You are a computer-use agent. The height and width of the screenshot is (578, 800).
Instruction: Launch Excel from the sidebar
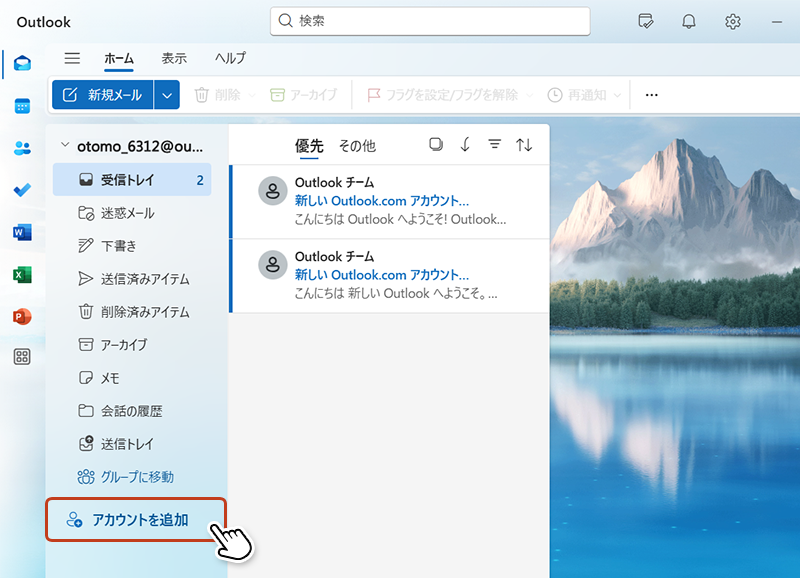(x=22, y=274)
